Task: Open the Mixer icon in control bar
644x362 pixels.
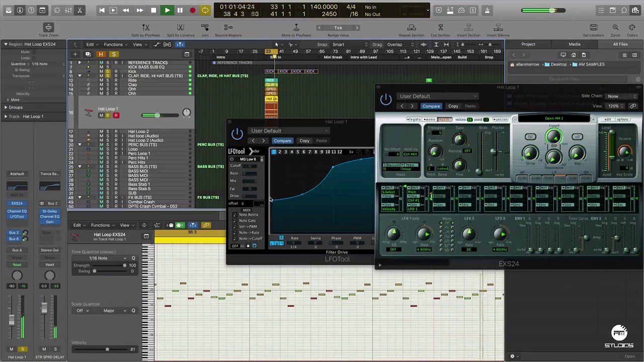Action: click(x=68, y=10)
